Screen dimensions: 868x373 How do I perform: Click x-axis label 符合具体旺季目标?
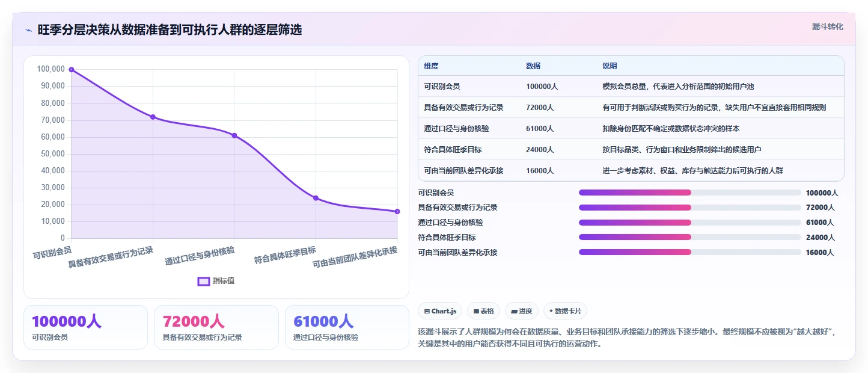tap(285, 256)
